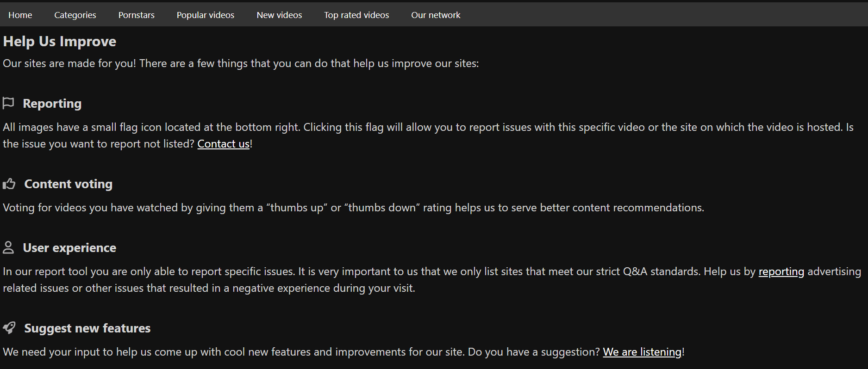Click the User experience heading

coord(69,248)
